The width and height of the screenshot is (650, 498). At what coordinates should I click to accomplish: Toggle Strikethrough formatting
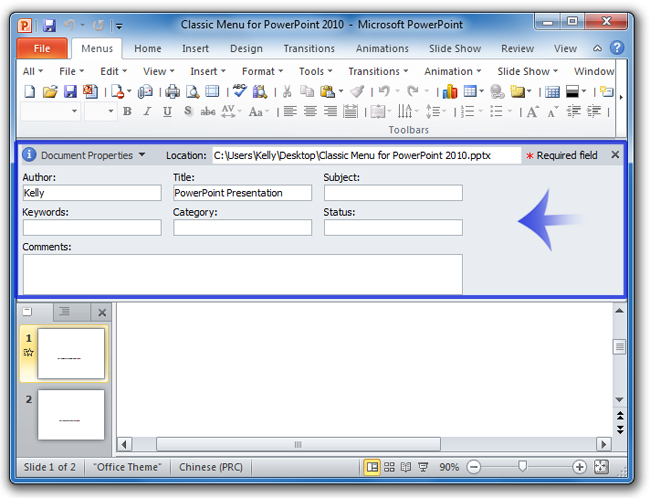coord(208,111)
